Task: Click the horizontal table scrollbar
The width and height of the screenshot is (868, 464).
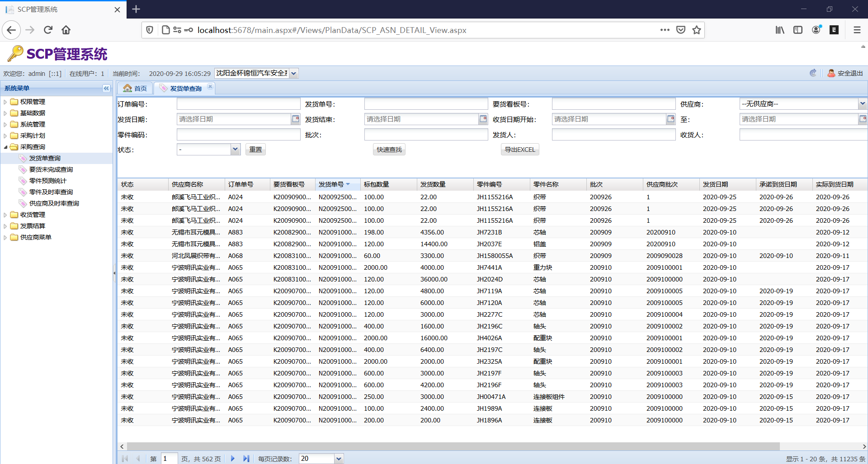Action: click(x=453, y=446)
